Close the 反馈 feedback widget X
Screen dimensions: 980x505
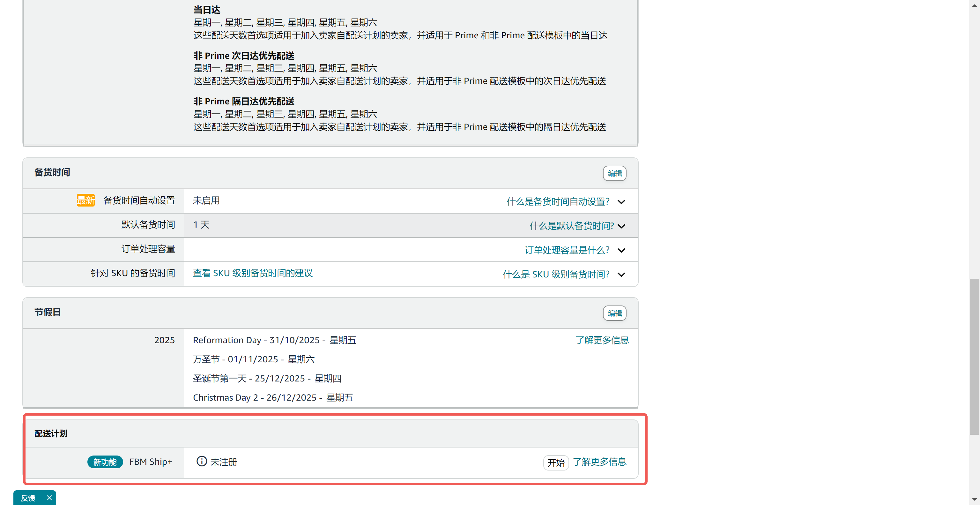click(49, 498)
